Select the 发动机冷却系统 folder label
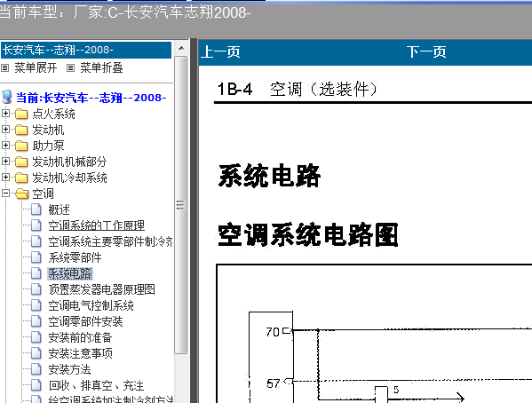The height and width of the screenshot is (403, 532). 69,178
